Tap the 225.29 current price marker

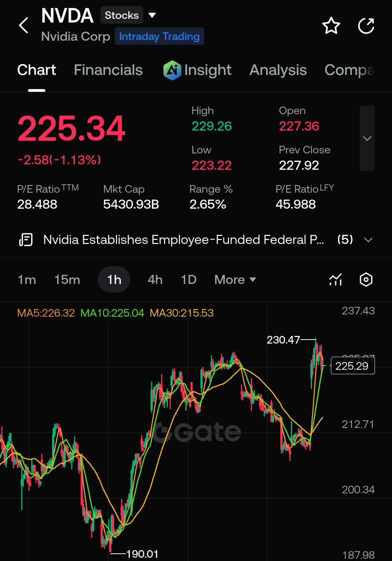coord(352,366)
